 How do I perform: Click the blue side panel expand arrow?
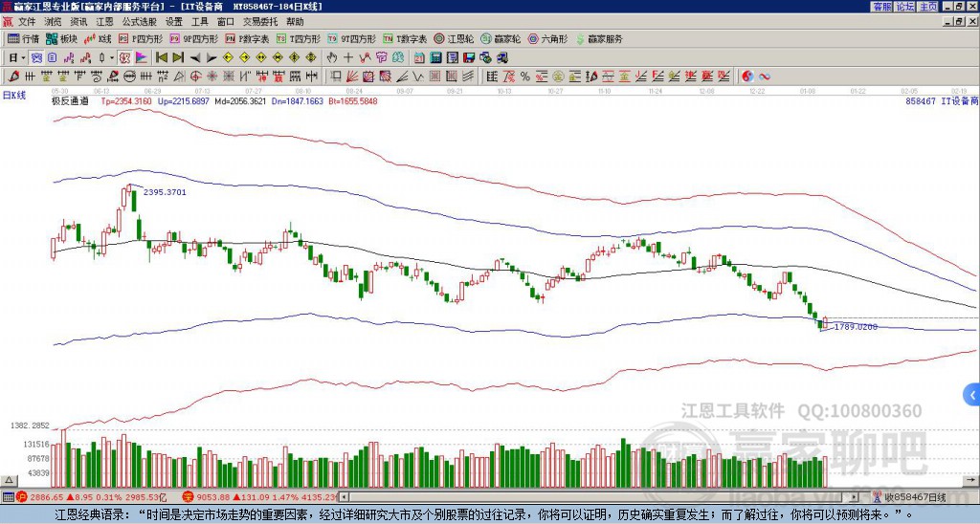[x=972, y=395]
